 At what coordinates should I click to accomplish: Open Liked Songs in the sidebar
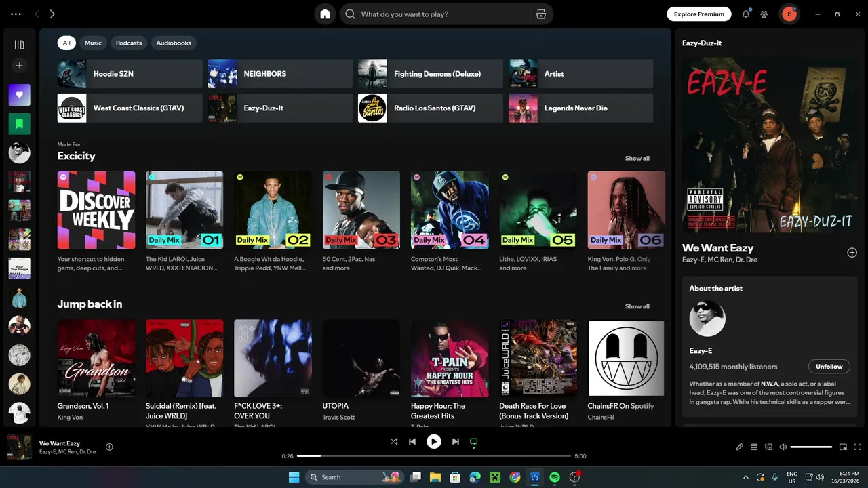click(19, 95)
